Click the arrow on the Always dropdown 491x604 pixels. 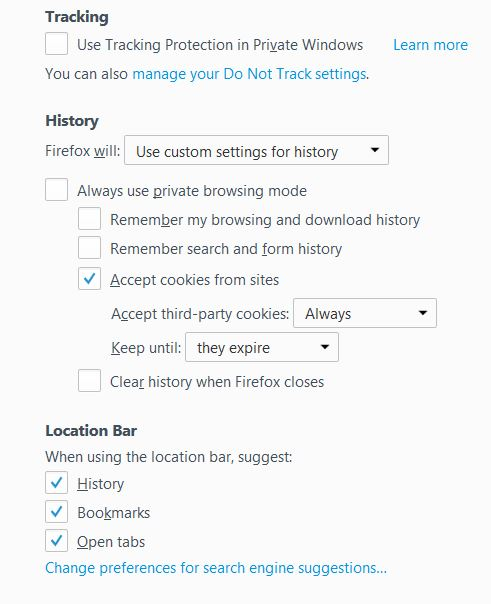(x=423, y=313)
